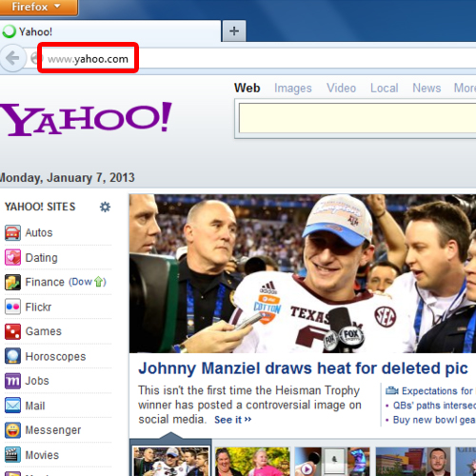Viewport: 476px width, 476px height.
Task: Switch to Images search tab
Action: pyautogui.click(x=293, y=89)
